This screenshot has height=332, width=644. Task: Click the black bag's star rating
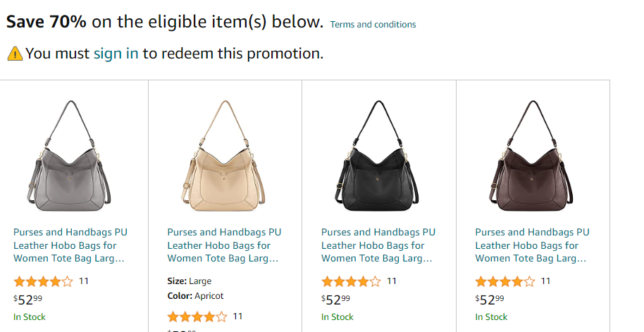point(351,282)
